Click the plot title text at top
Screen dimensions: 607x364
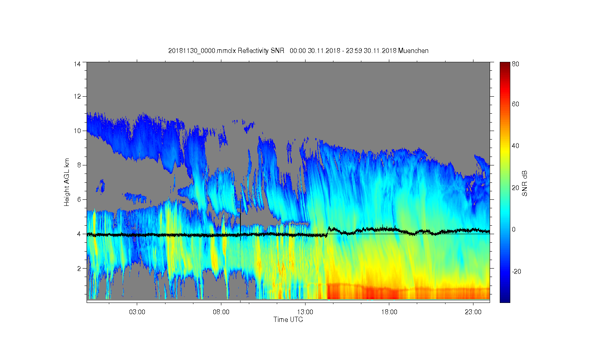pos(298,51)
